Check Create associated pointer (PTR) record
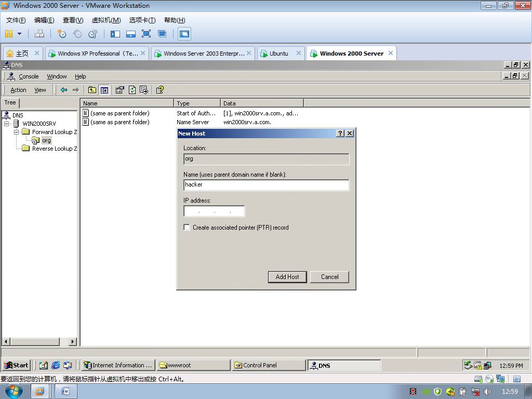This screenshot has width=532, height=399. 187,228
